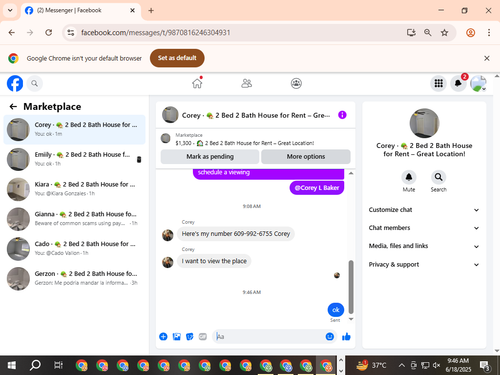The image size is (500, 375).
Task: Open the Facebook home logo
Action: click(x=15, y=83)
